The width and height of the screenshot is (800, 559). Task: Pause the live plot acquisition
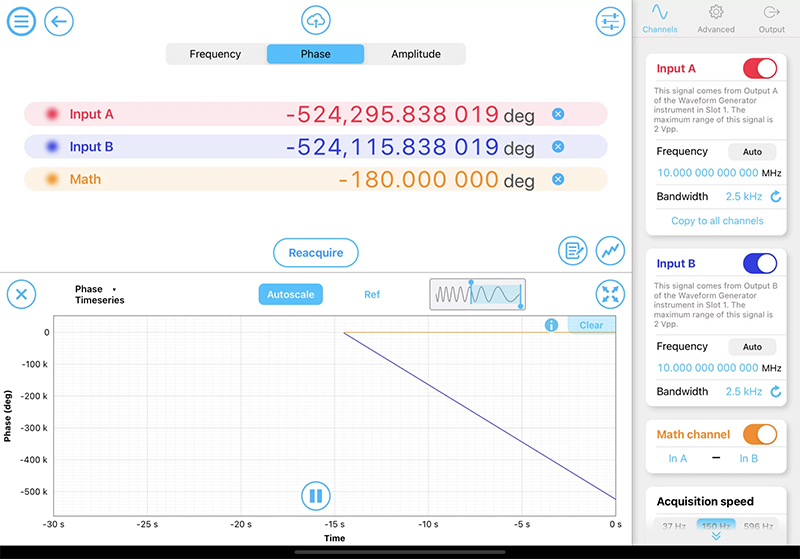315,495
